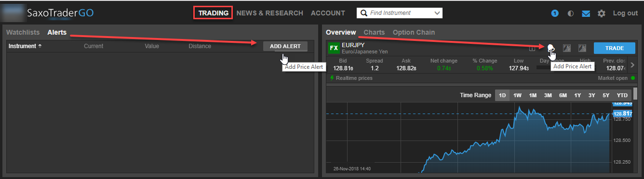The height and width of the screenshot is (179, 644).
Task: Click the EURJPY information icon
Action: pos(532,48)
